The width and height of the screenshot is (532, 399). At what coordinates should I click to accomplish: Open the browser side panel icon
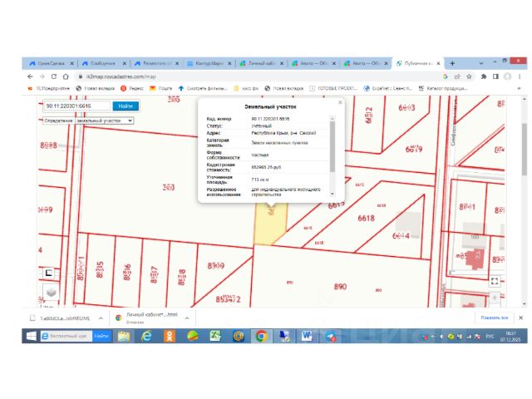tap(495, 76)
